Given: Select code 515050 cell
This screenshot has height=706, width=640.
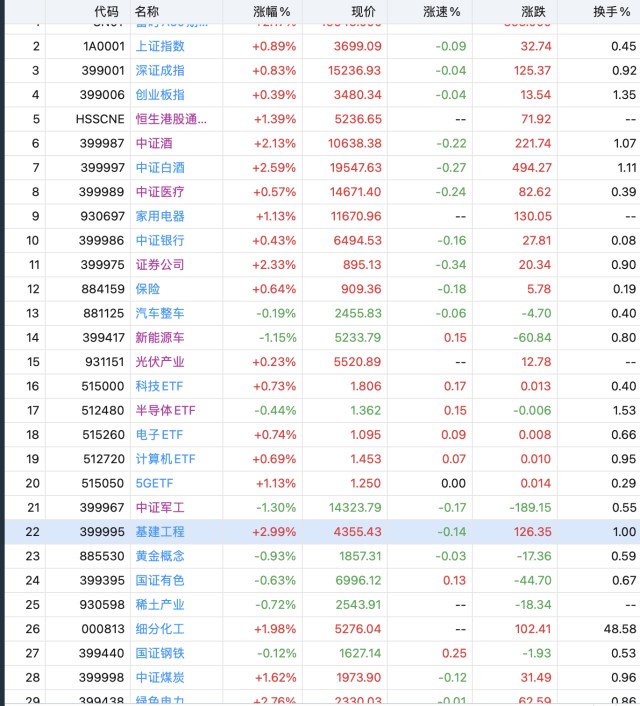Looking at the screenshot, I should [103, 484].
